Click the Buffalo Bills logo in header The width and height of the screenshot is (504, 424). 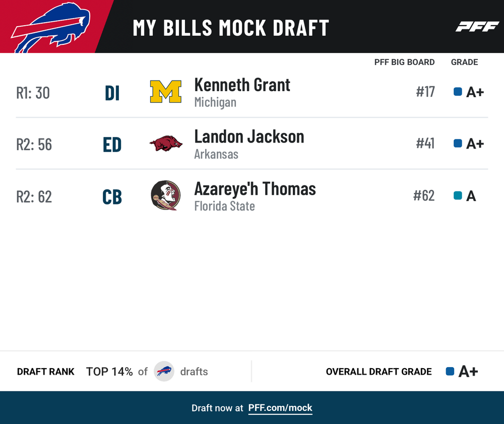tap(51, 28)
